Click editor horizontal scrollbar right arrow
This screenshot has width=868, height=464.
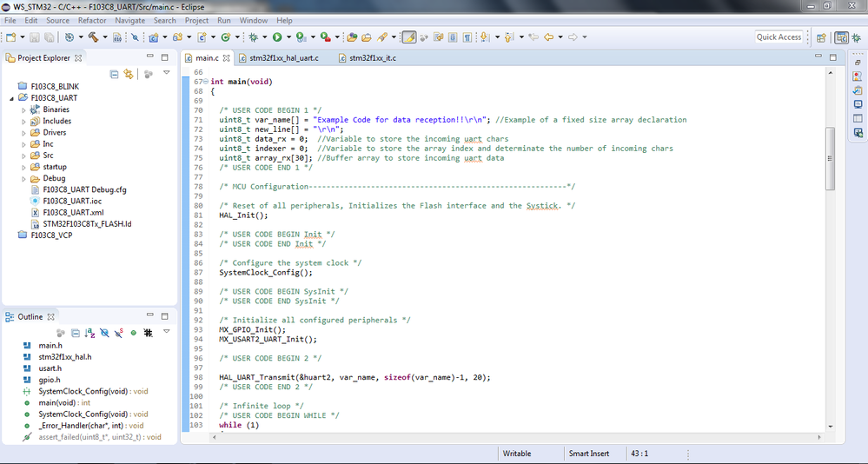[x=819, y=437]
